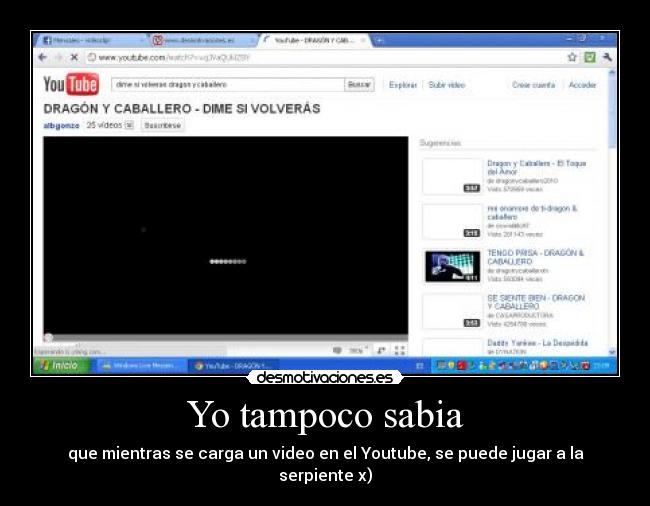Screen dimensions: 650x506
Task: Click the Buscar search button
Action: (x=359, y=85)
